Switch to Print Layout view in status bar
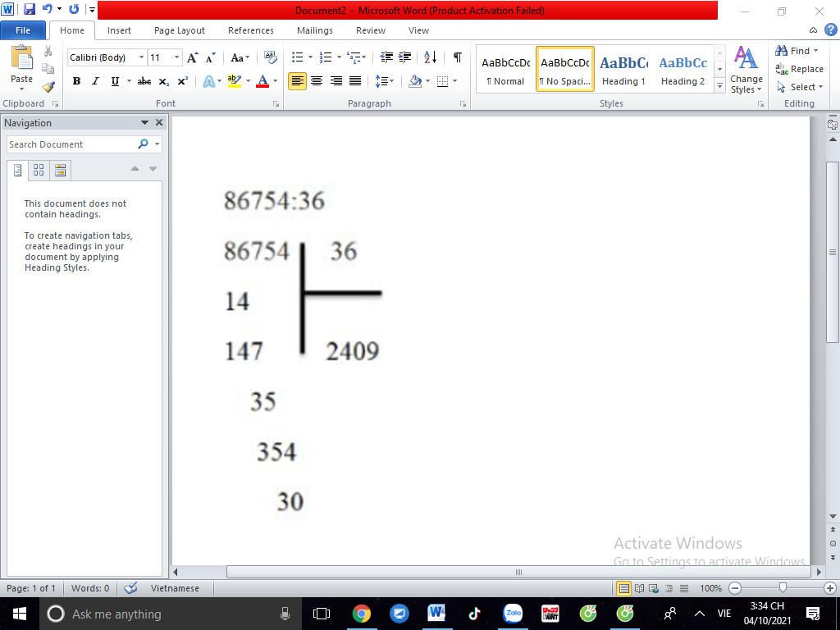This screenshot has height=630, width=840. tap(623, 588)
